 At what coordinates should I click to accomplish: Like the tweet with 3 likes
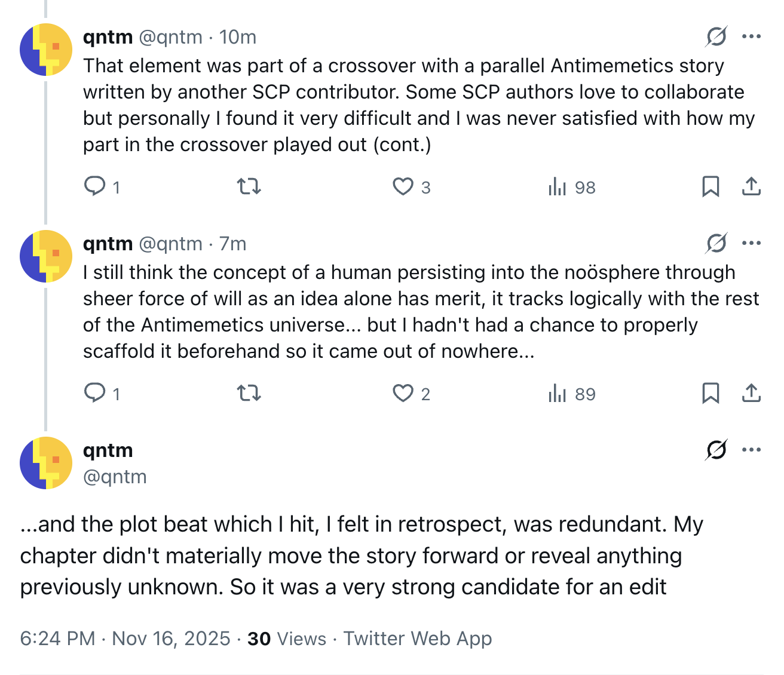403,187
